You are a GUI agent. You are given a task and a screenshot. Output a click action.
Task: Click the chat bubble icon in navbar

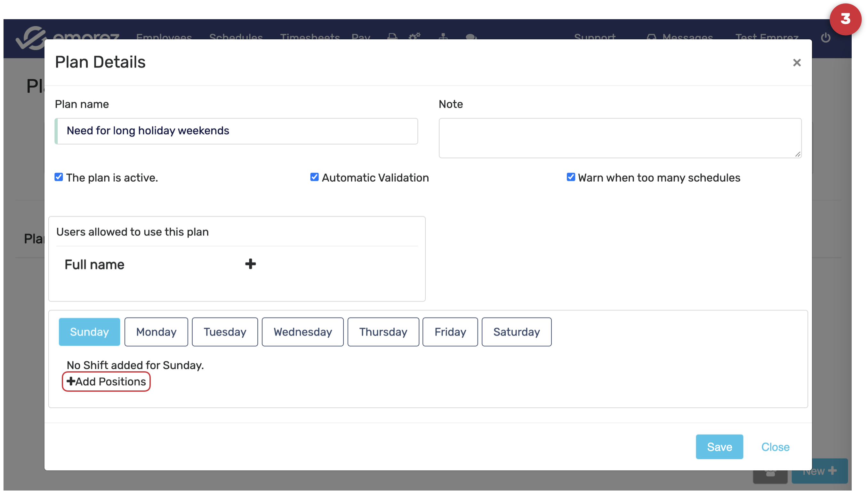tap(470, 36)
